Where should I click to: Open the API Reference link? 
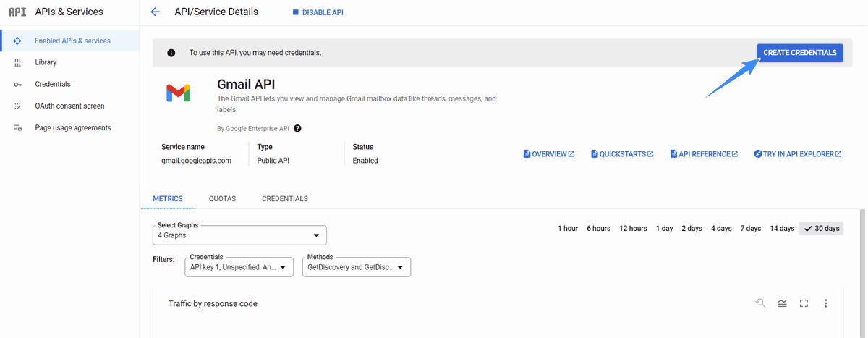(704, 154)
